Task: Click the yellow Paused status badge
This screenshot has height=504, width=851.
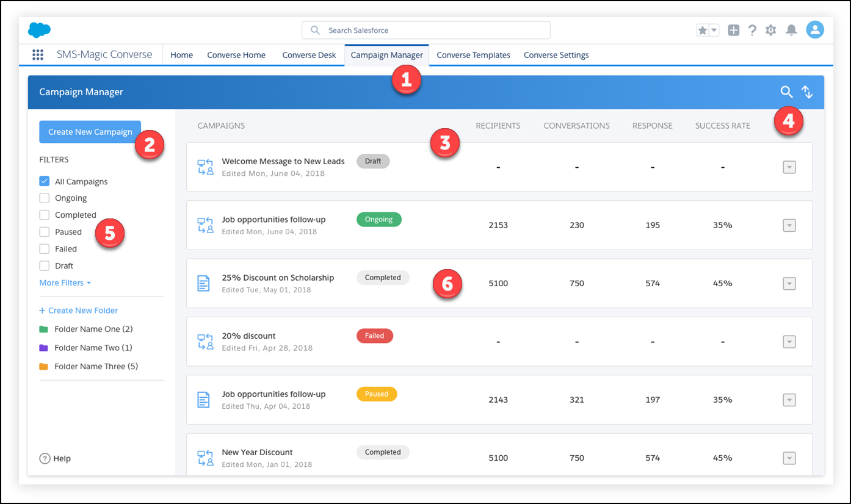Action: 377,394
